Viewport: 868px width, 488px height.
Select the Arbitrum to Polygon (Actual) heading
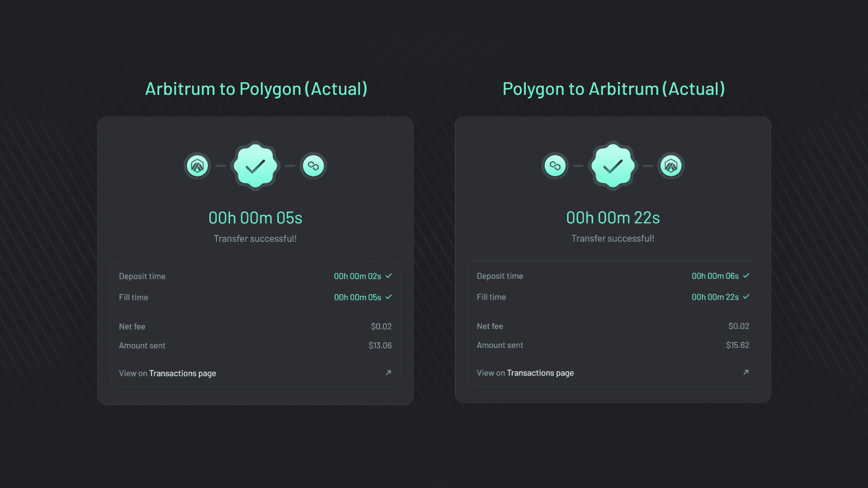(255, 89)
